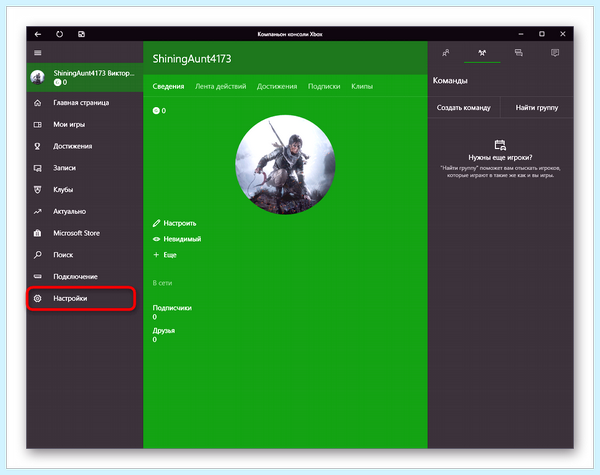The image size is (600, 475).
Task: Click the shield icon for Клубы
Action: click(x=38, y=189)
